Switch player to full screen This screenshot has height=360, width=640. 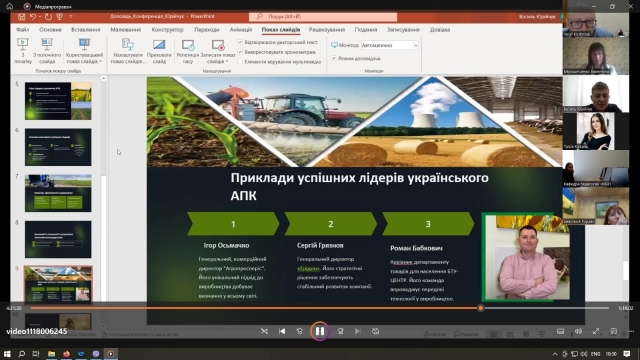(596, 331)
